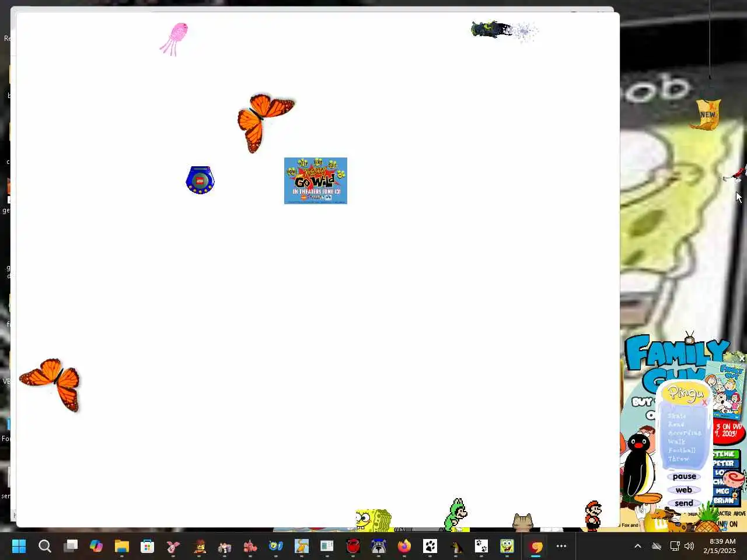This screenshot has width=747, height=560.
Task: Click the pause button on Pingu panel
Action: (684, 477)
